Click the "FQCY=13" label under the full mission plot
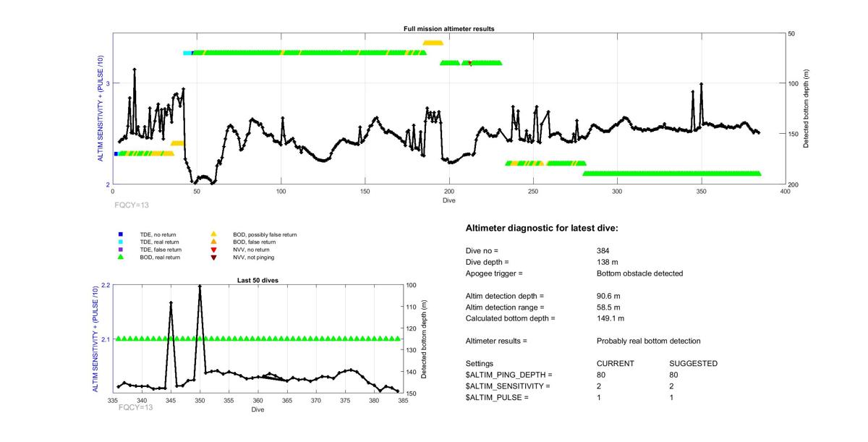This screenshot has width=868, height=442. (132, 205)
